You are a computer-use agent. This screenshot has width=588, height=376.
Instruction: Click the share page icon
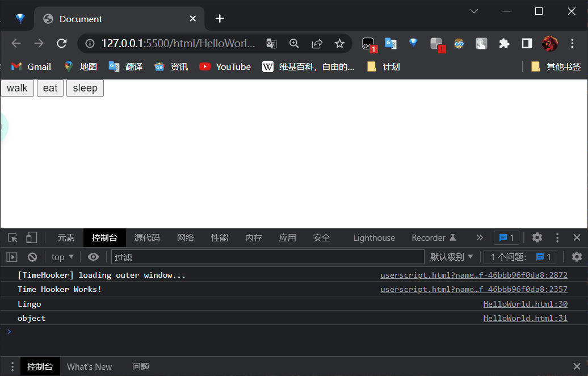click(317, 44)
